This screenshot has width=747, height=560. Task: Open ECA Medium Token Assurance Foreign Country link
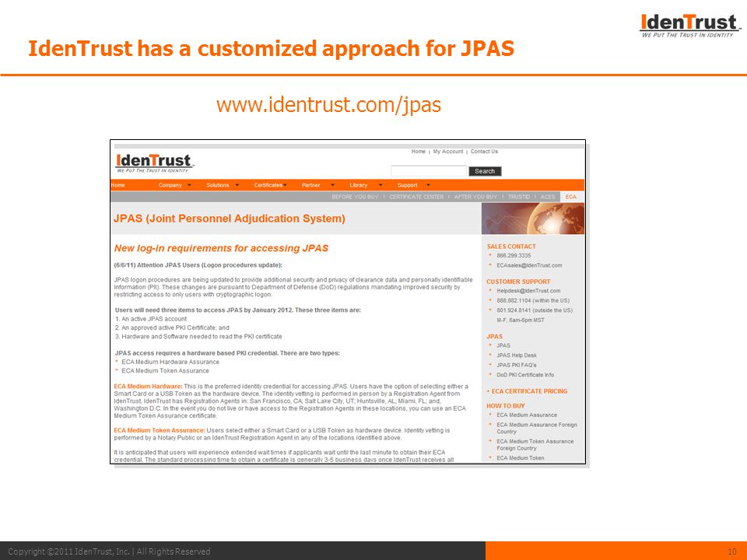pos(535,444)
